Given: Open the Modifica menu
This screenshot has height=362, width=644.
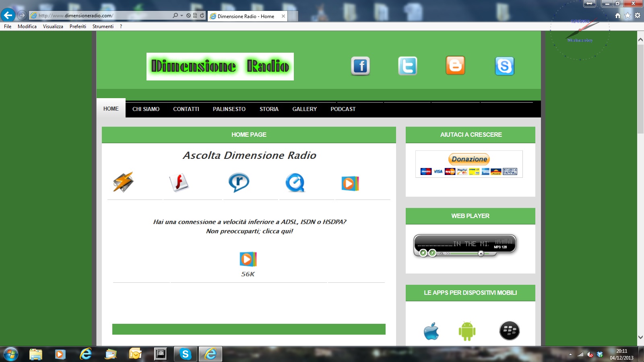Looking at the screenshot, I should pyautogui.click(x=27, y=27).
